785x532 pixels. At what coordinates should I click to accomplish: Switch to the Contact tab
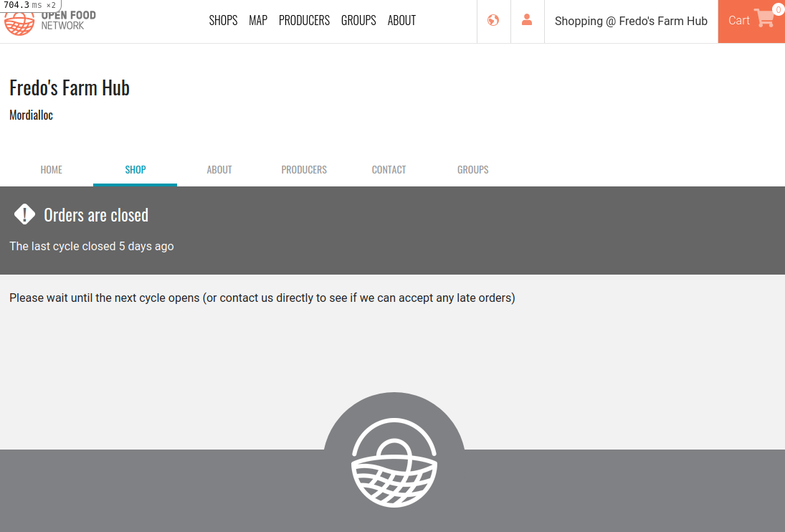389,170
